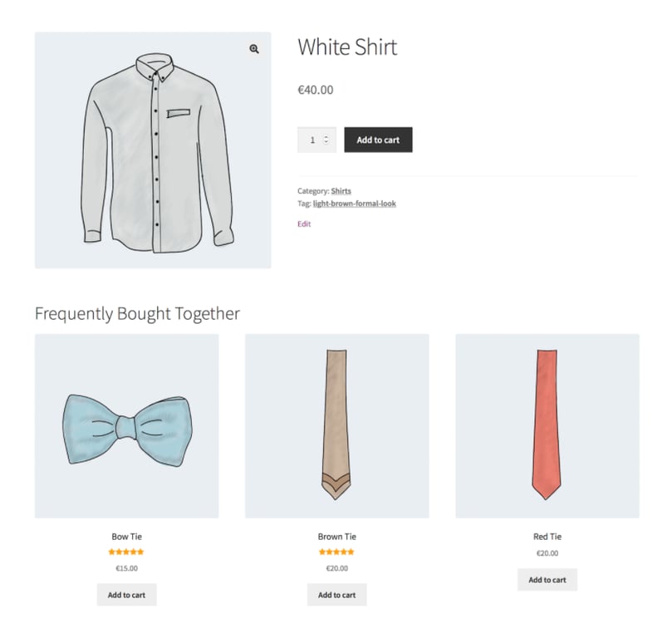The width and height of the screenshot is (672, 638).
Task: Open the Shirts category link
Action: pos(341,190)
